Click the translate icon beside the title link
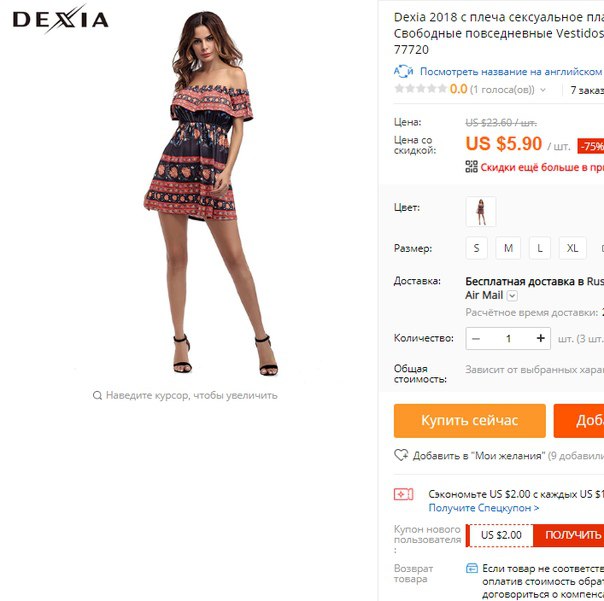Image resolution: width=604 pixels, height=601 pixels. (x=403, y=71)
